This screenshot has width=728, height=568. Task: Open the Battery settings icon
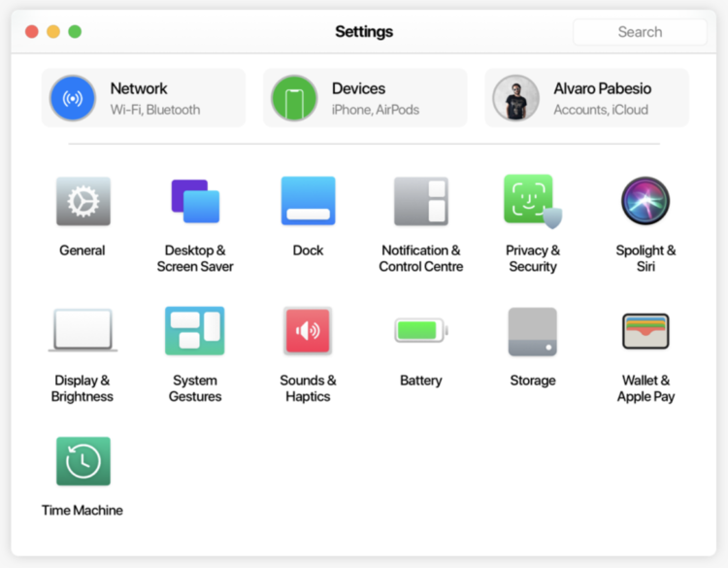coord(421,330)
